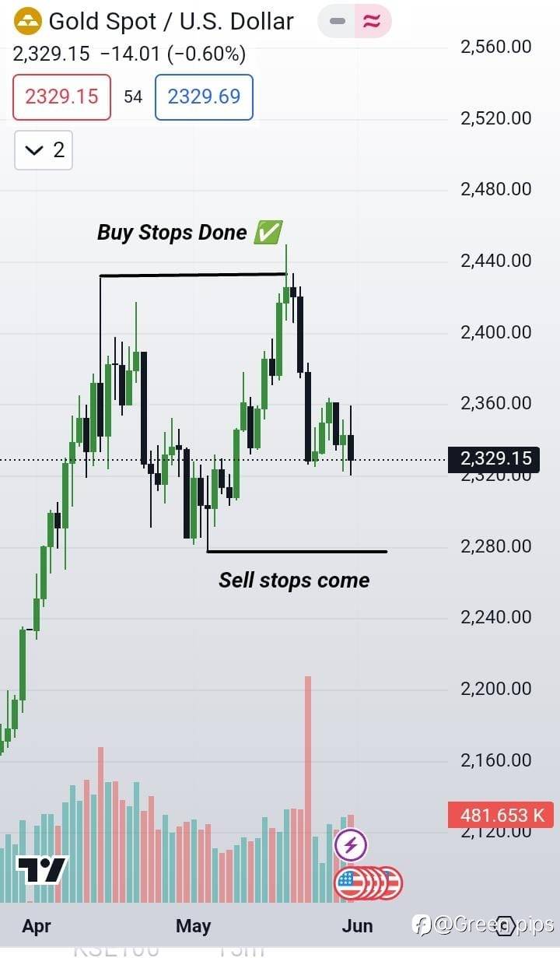Tap the Facebook icon in watermark
The height and width of the screenshot is (958, 560).
[x=422, y=925]
